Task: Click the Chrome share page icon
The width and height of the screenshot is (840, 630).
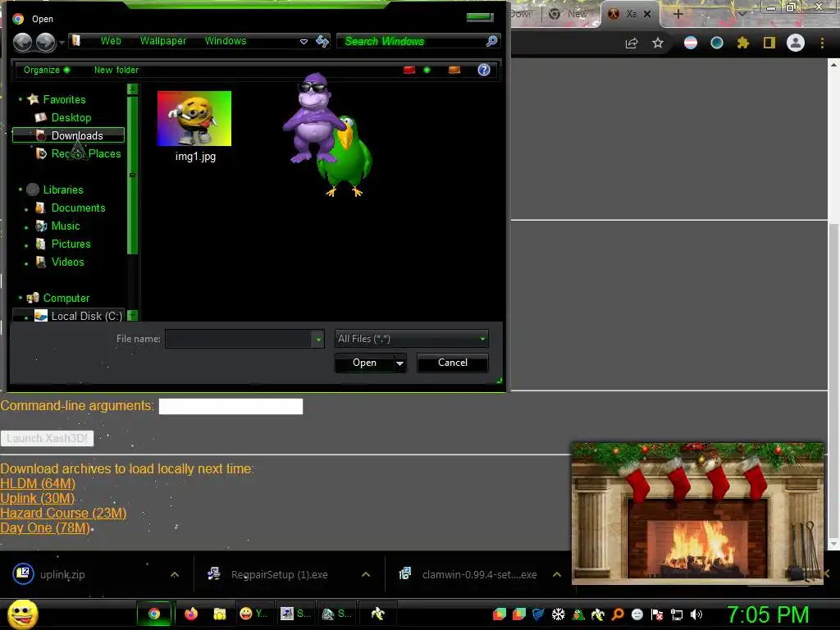Action: coord(632,43)
